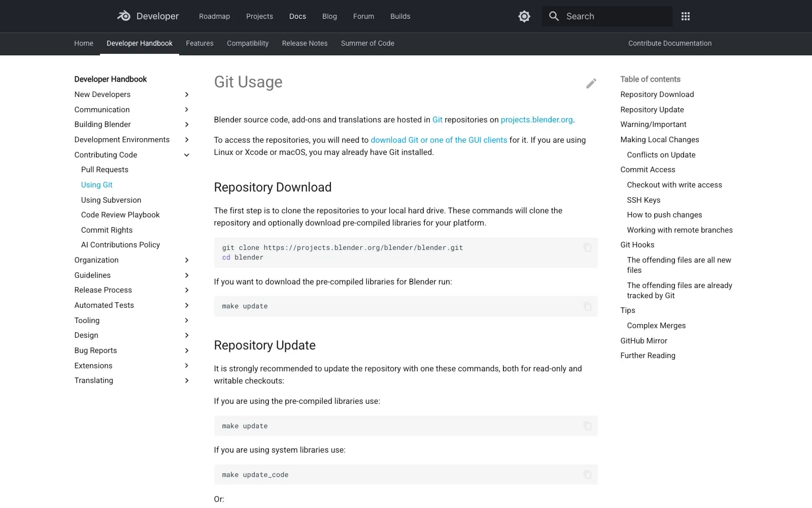Jump to Repository Download in contents
The height and width of the screenshot is (508, 812).
[657, 94]
